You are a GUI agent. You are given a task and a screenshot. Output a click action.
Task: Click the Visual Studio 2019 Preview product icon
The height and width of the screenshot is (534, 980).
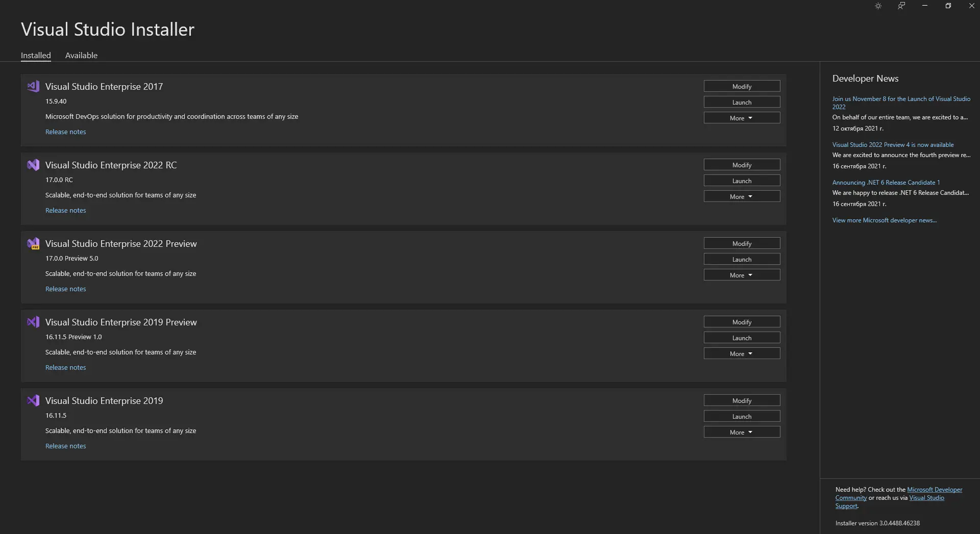pos(33,322)
